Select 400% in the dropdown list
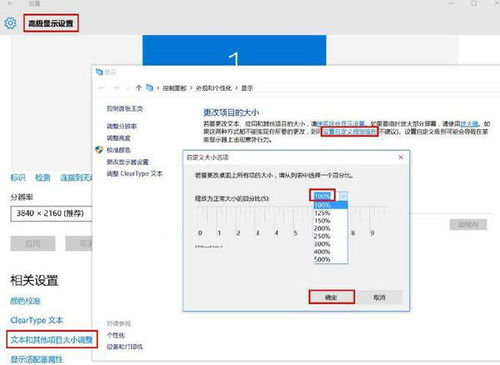 [x=330, y=252]
